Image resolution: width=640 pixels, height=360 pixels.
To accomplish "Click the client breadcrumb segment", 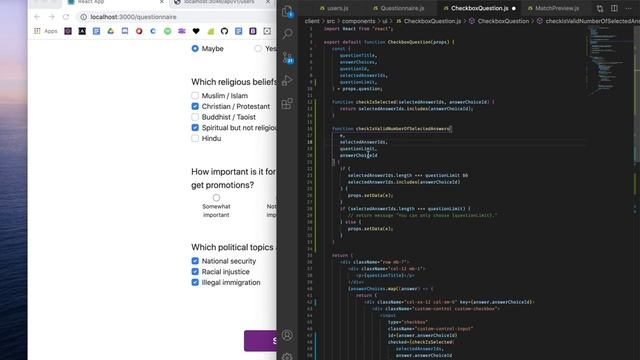I will point(312,21).
